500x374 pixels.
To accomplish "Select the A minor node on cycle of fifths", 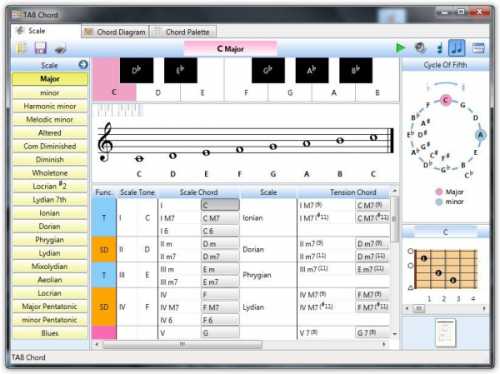I will pyautogui.click(x=480, y=135).
